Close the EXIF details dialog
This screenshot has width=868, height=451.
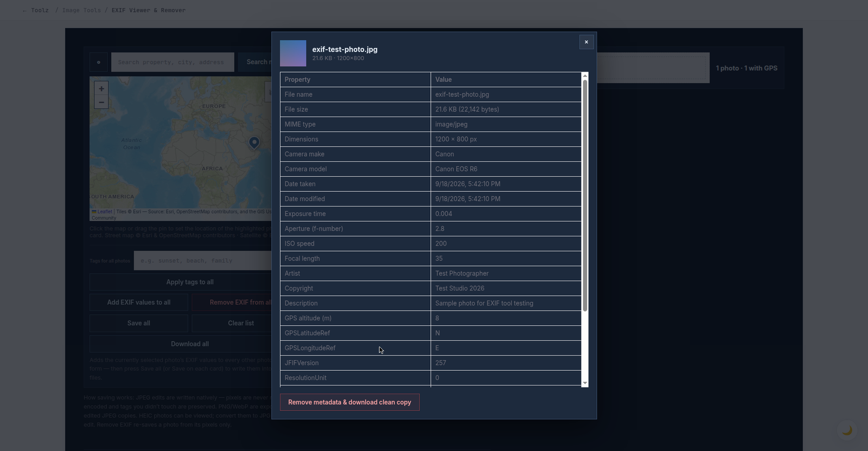click(x=586, y=42)
